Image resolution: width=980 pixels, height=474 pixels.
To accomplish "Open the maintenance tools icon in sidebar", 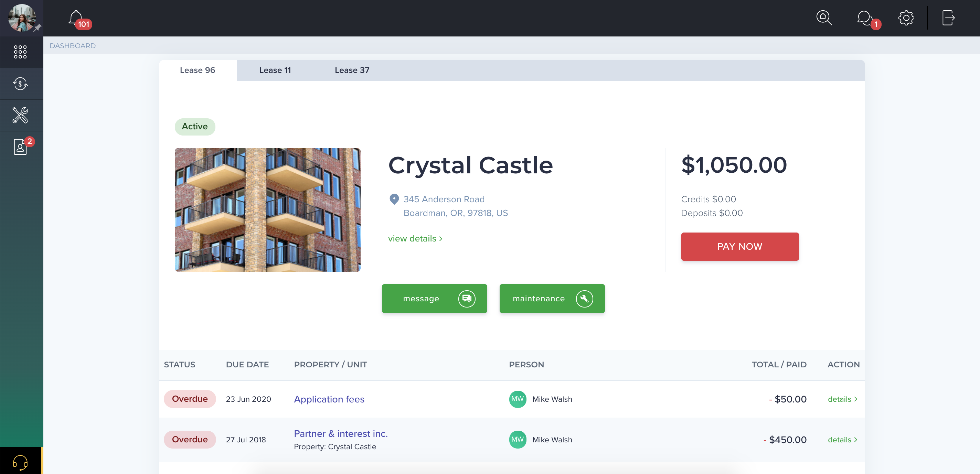I will click(x=20, y=115).
